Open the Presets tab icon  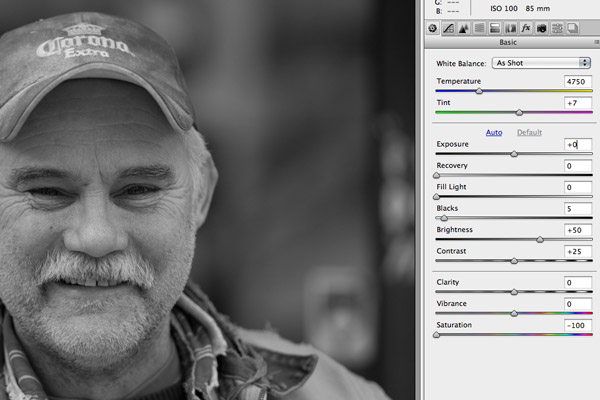[557, 28]
